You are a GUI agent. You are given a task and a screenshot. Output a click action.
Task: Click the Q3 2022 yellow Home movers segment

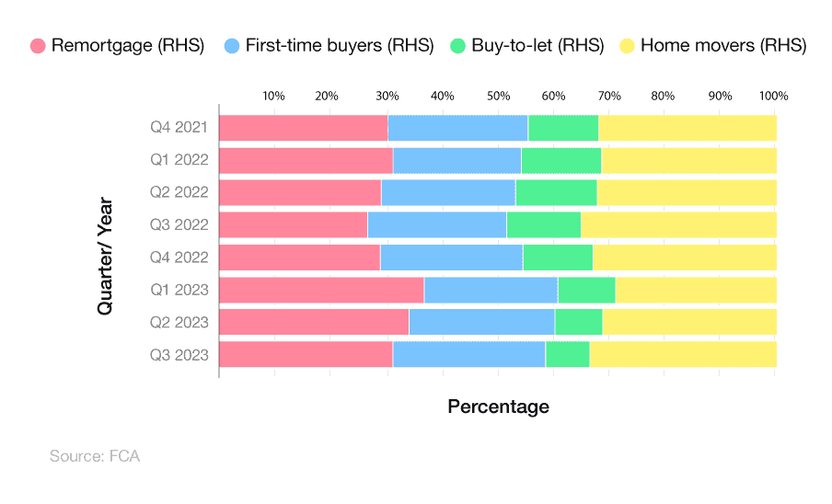(x=678, y=224)
